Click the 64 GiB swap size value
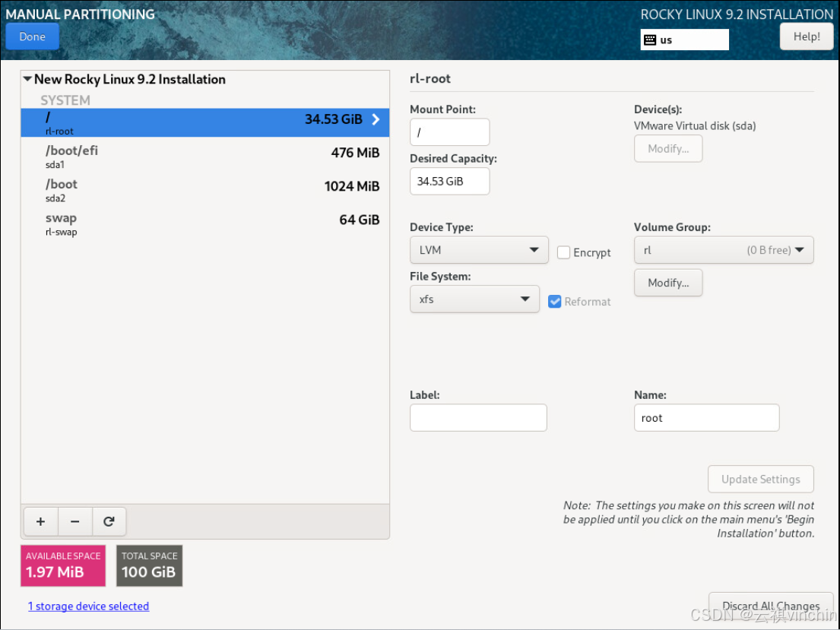 tap(359, 220)
